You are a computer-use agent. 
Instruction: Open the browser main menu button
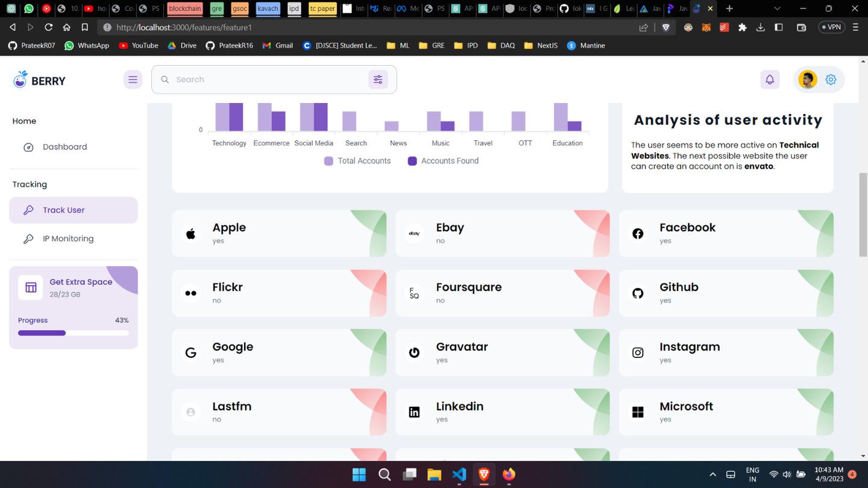[856, 27]
